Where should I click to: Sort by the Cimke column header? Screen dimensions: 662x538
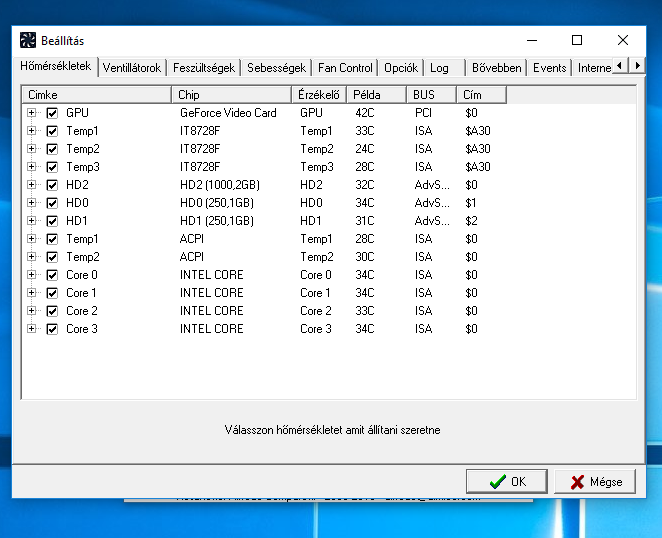point(97,95)
